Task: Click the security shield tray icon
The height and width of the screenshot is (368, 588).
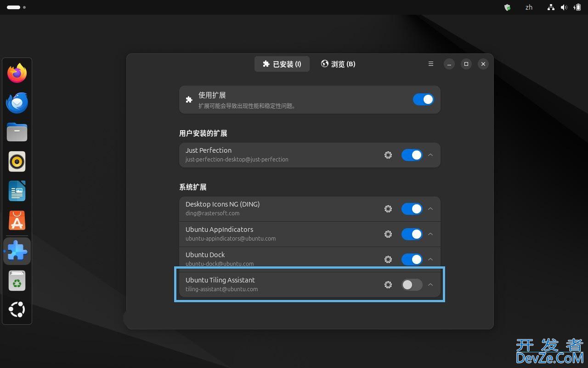Action: tap(508, 7)
